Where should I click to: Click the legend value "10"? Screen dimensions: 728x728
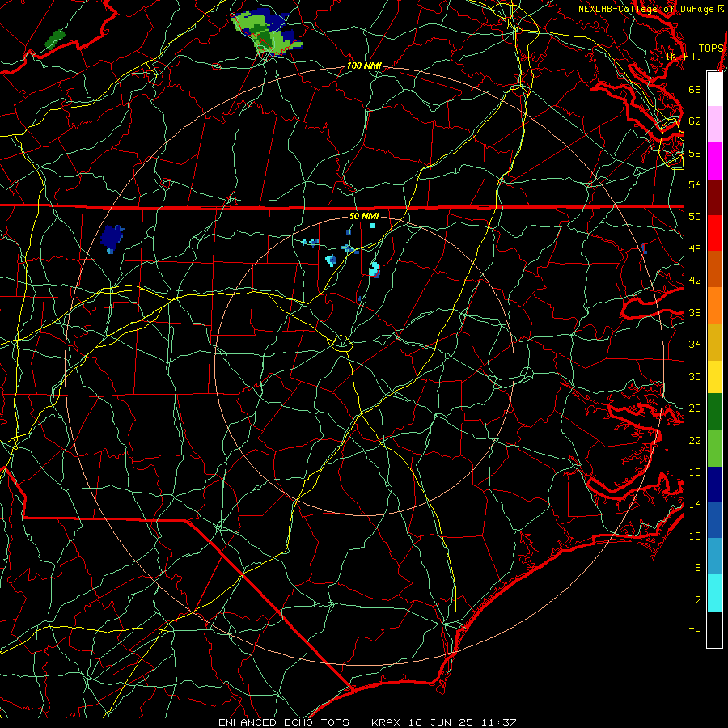[x=695, y=535]
